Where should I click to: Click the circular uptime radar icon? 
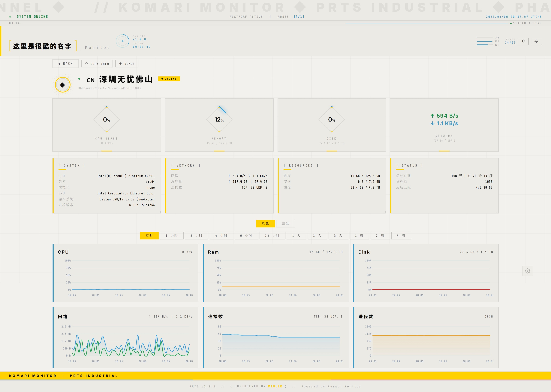(122, 41)
